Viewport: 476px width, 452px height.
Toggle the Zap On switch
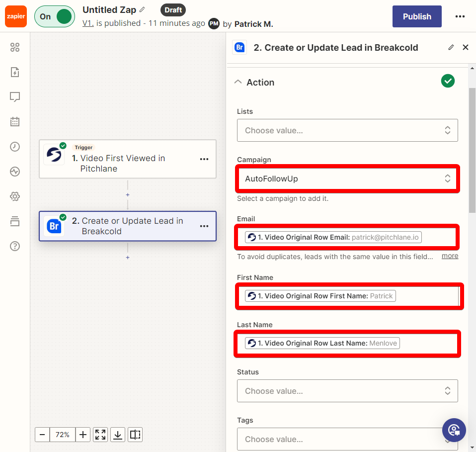(x=55, y=16)
